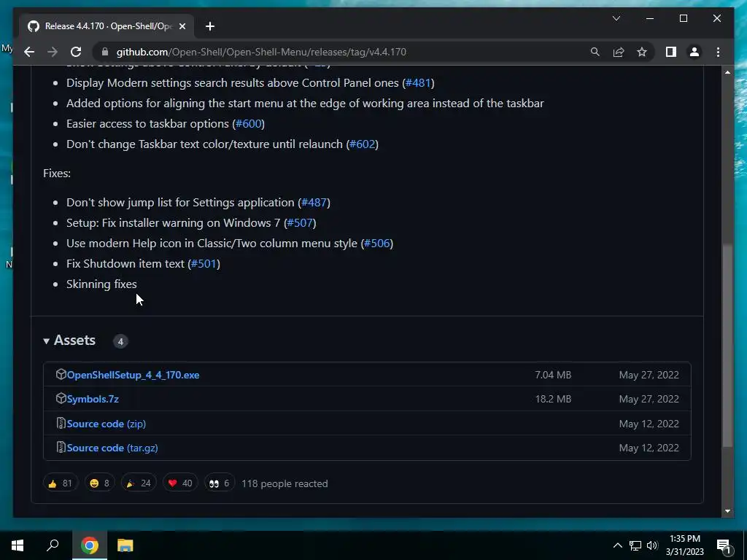Image resolution: width=747 pixels, height=560 pixels.
Task: Bookmark this page with the star
Action: [642, 52]
